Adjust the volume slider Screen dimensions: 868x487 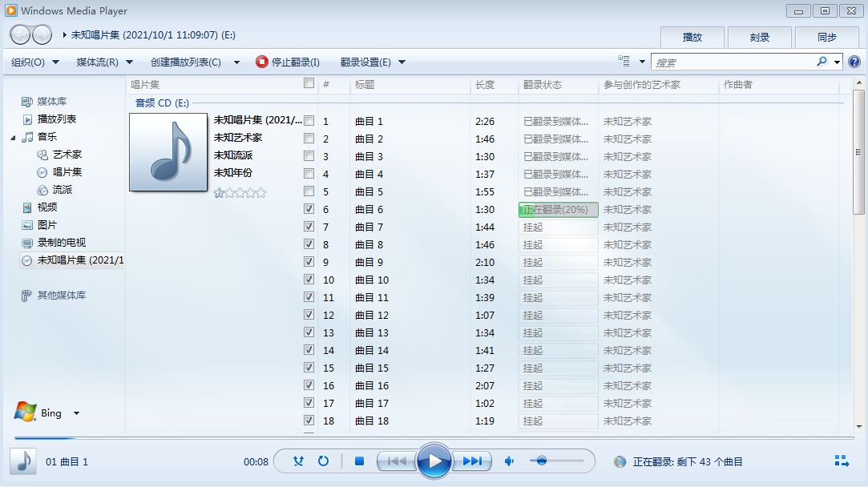click(x=542, y=461)
